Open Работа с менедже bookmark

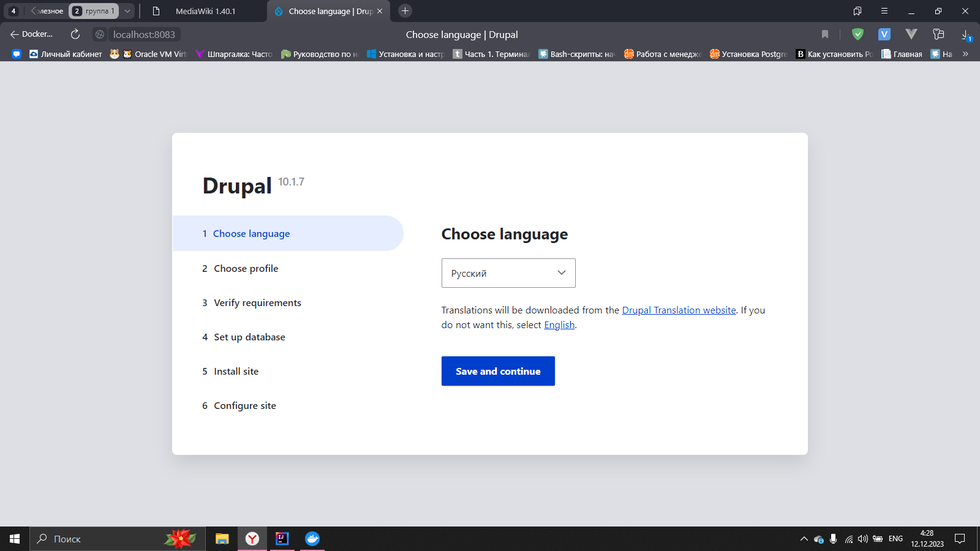(663, 54)
